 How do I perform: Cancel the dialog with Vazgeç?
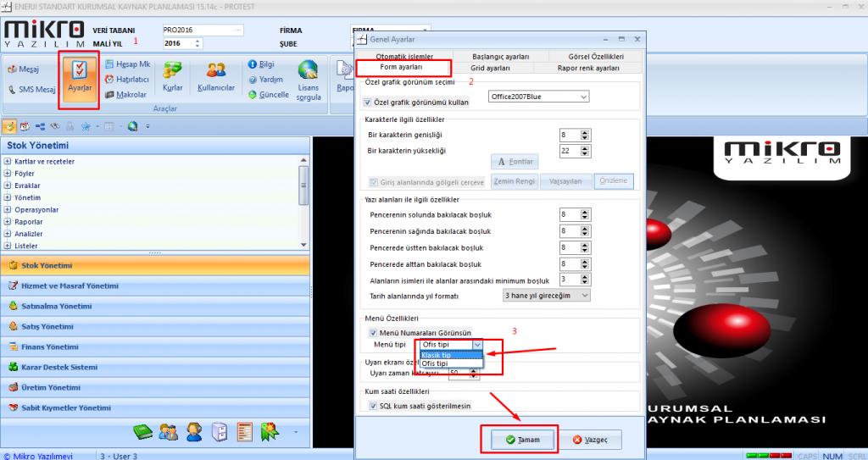pyautogui.click(x=590, y=440)
